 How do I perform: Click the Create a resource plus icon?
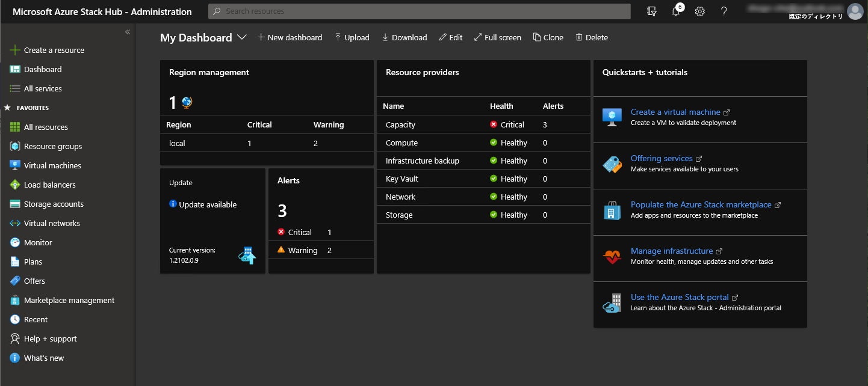tap(15, 50)
